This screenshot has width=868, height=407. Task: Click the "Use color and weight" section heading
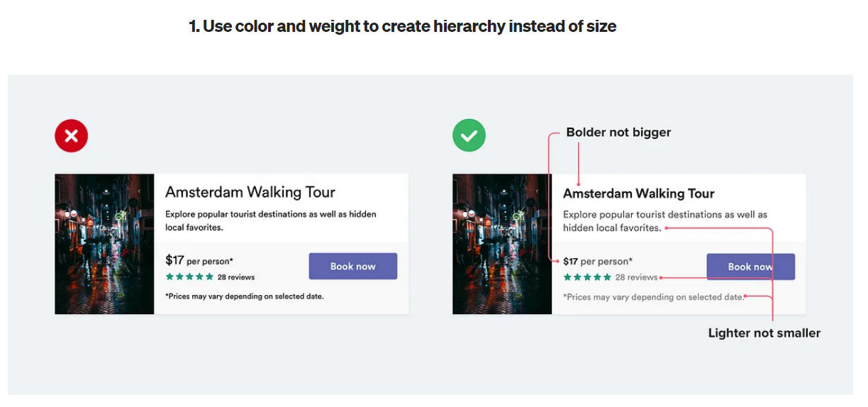point(402,27)
